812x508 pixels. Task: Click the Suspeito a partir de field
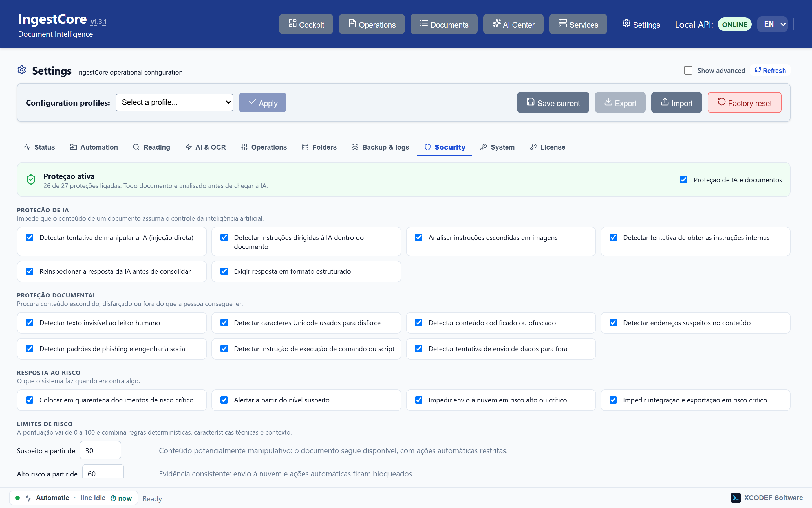(x=100, y=450)
